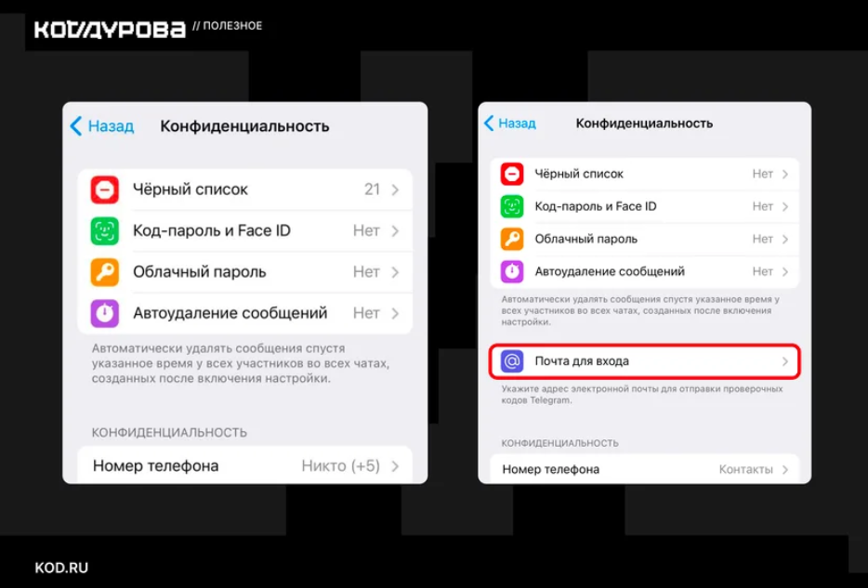Click the green Face ID icon in right panel
The image size is (868, 588).
tap(512, 206)
